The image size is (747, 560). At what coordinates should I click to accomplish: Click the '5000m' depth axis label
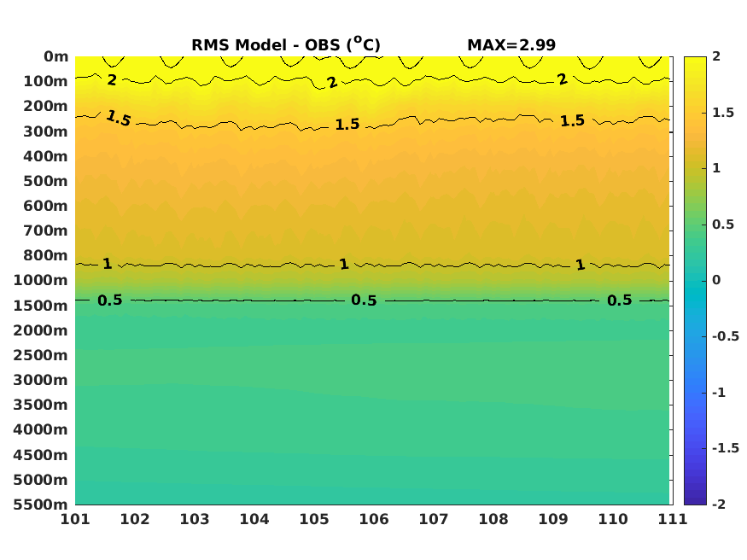pos(41,480)
